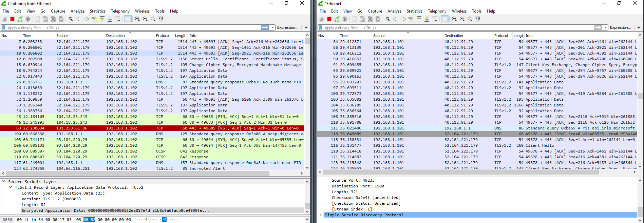Open display filter history dropdown in left window

273,27
